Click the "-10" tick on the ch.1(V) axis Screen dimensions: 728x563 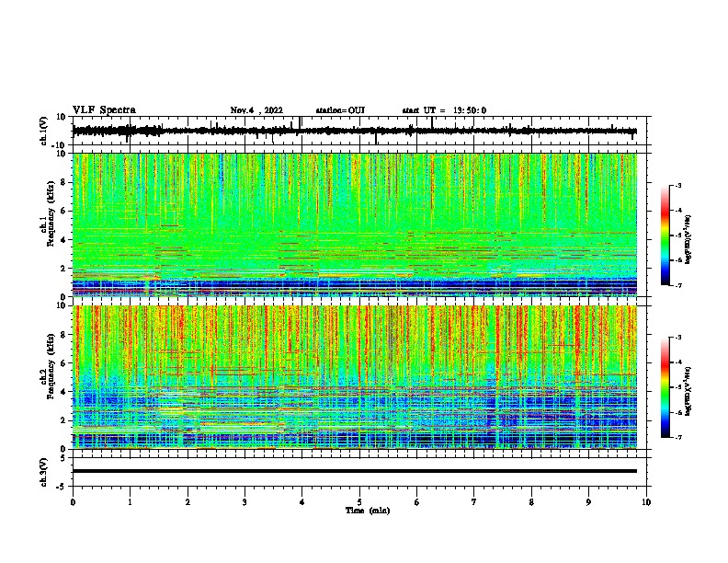tap(60, 145)
